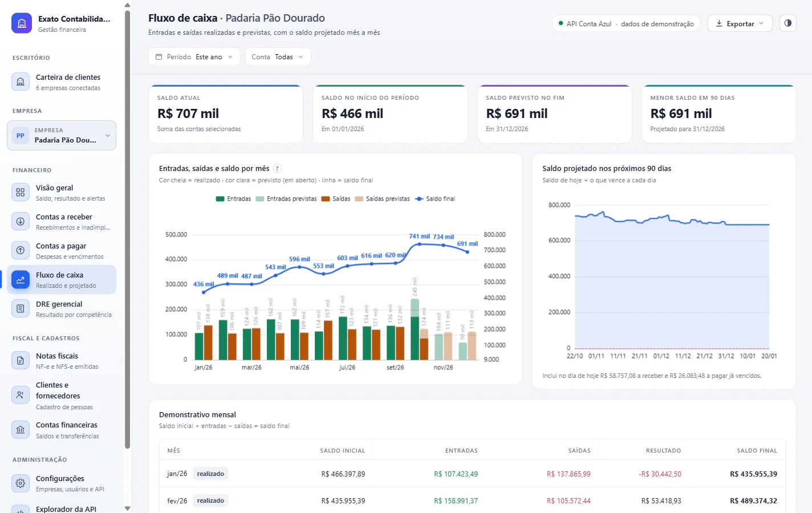Hide the Saldo final line via the legend
This screenshot has height=513, width=812.
(x=435, y=199)
